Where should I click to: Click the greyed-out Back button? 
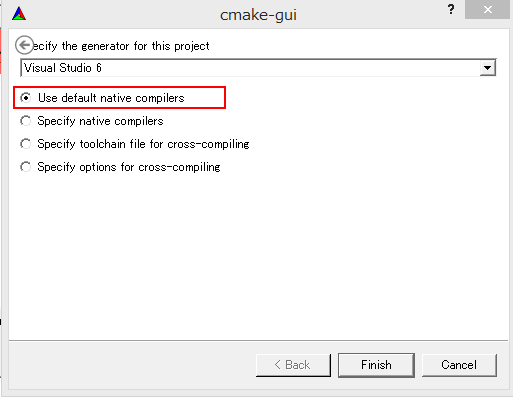point(293,365)
